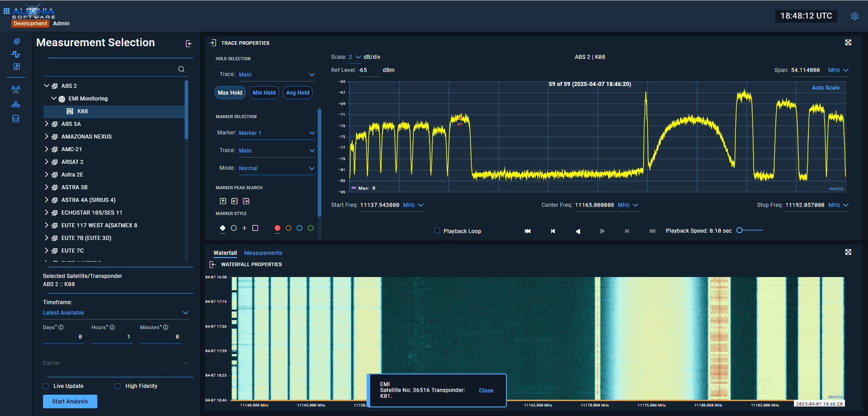Maximize the spectrum trace panel
Viewport: 868px width, 416px height.
(848, 43)
